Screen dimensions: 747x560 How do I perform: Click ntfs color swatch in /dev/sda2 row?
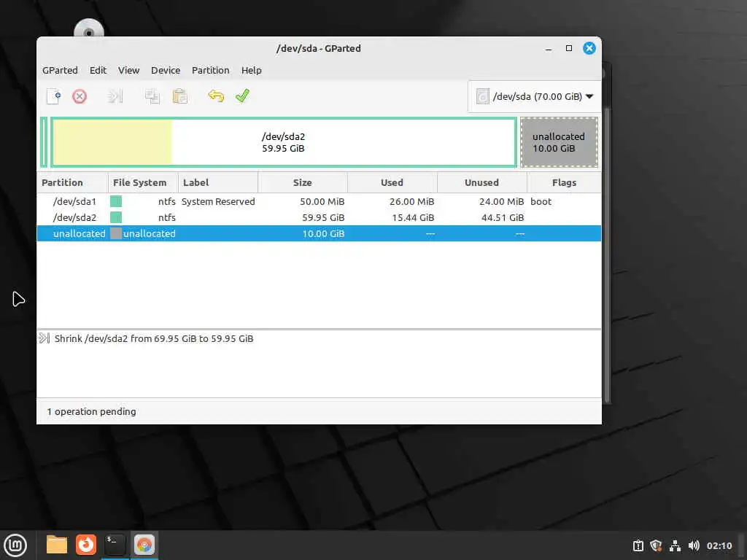click(116, 217)
